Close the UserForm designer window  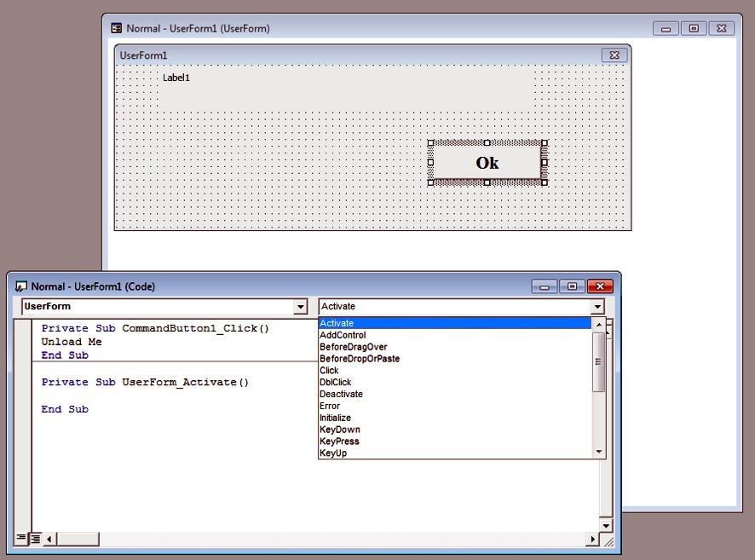pyautogui.click(x=721, y=28)
